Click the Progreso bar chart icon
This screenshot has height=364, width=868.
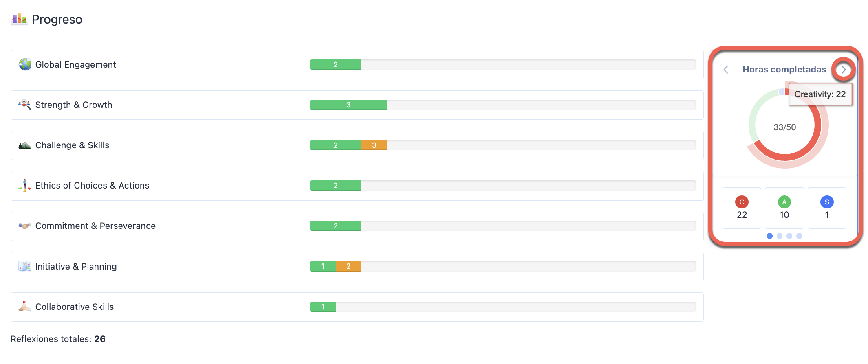[x=19, y=19]
